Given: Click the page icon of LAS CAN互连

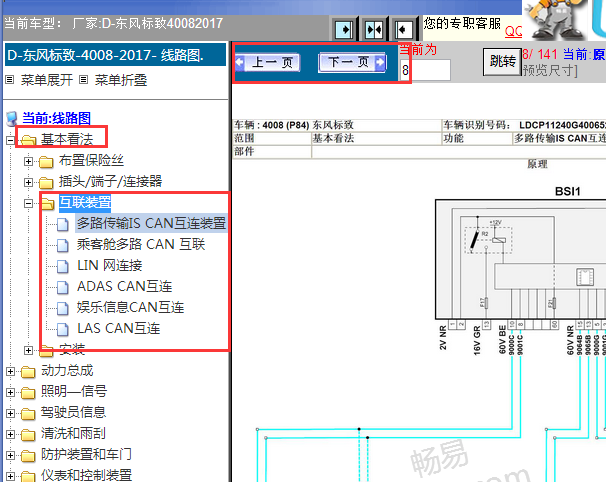Looking at the screenshot, I should pos(63,329).
